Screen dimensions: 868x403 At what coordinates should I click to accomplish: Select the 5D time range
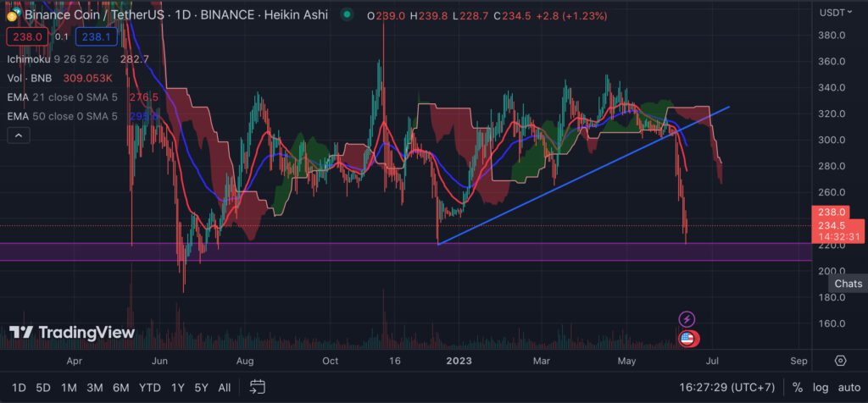point(43,388)
